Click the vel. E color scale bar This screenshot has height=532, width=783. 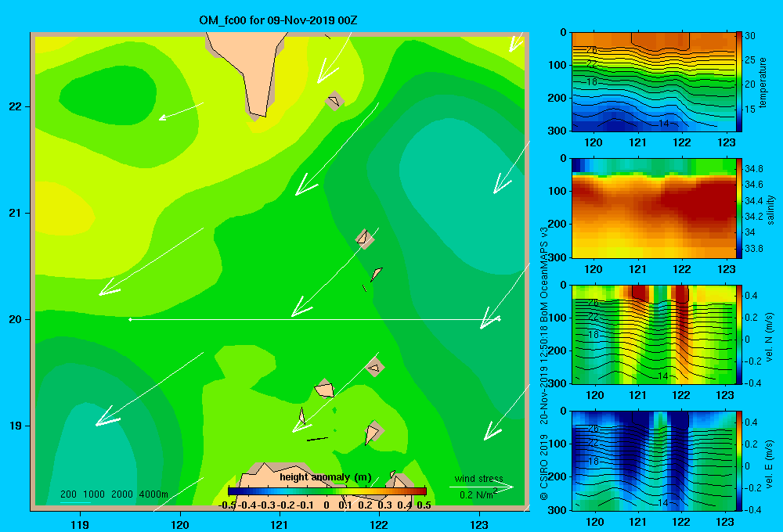tap(739, 461)
